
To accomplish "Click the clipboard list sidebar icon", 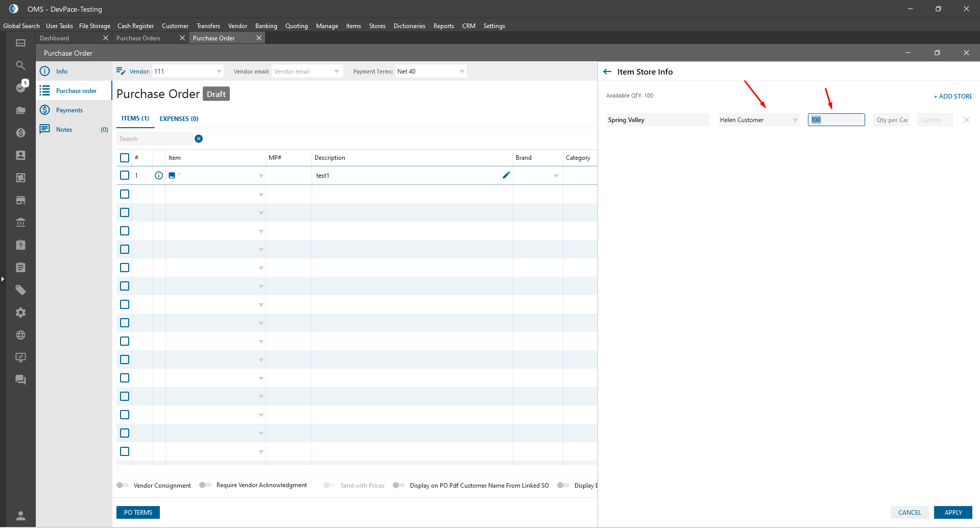I will (x=20, y=268).
